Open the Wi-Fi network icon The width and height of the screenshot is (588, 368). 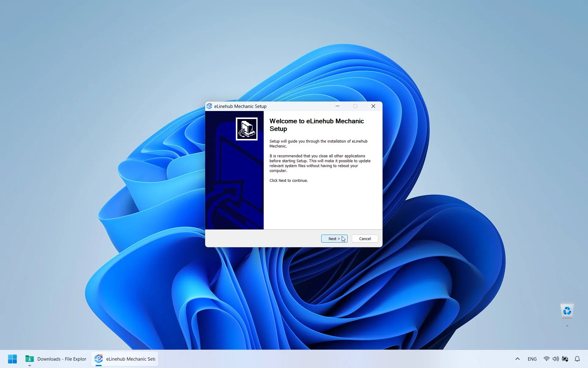546,359
